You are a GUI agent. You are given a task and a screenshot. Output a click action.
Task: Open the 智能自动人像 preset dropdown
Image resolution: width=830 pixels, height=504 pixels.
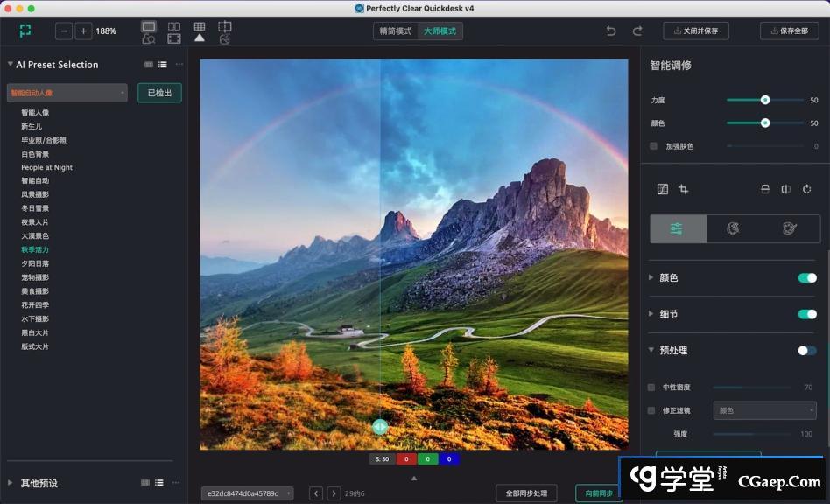click(x=67, y=93)
